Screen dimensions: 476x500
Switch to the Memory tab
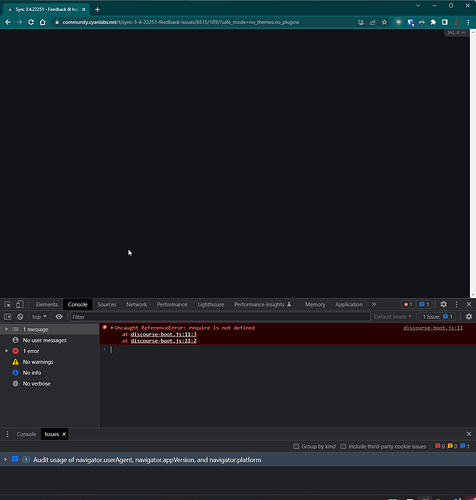(x=315, y=304)
